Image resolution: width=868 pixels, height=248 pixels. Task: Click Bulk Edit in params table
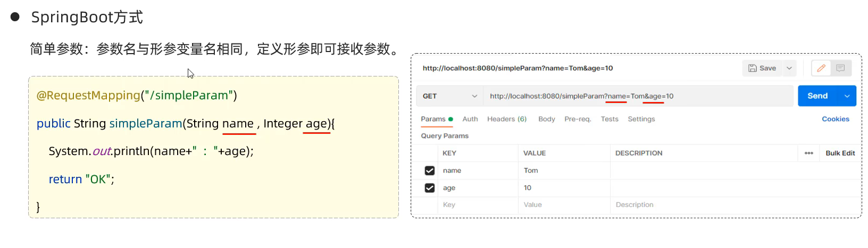[x=840, y=153]
